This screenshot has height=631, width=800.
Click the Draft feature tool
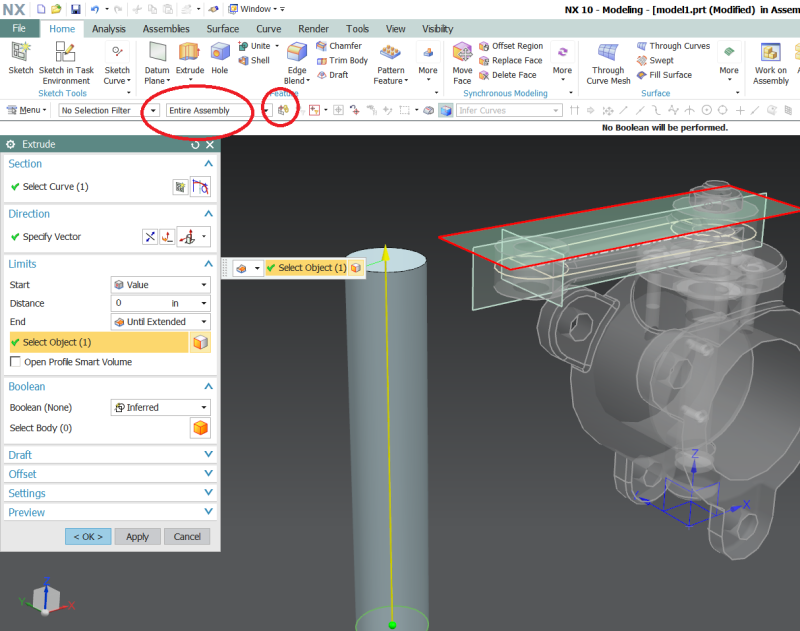pyautogui.click(x=333, y=74)
